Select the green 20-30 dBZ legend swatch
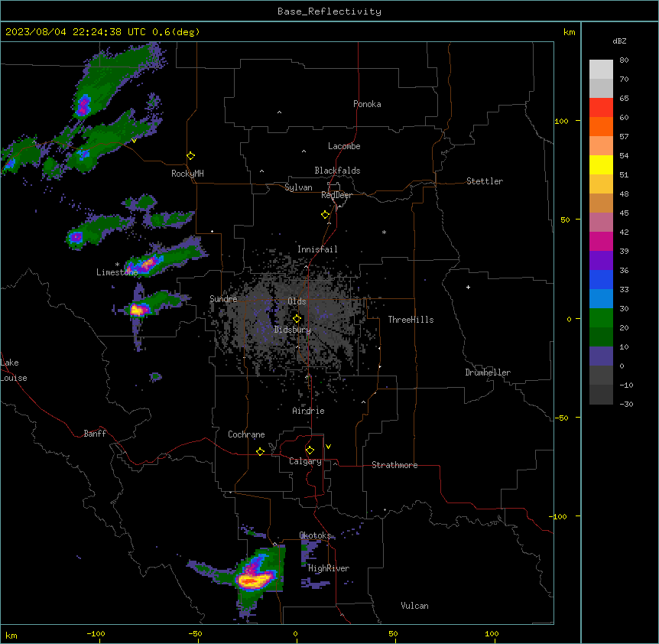 pyautogui.click(x=601, y=318)
